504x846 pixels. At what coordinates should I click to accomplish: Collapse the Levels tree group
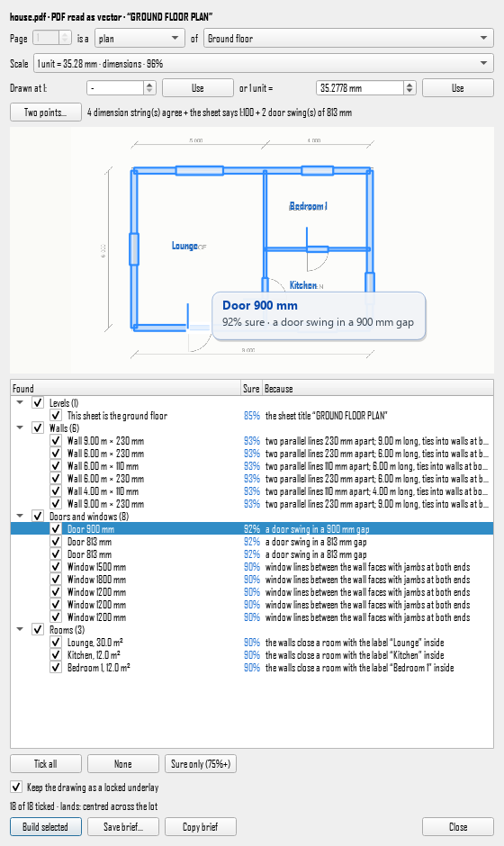click(x=20, y=402)
